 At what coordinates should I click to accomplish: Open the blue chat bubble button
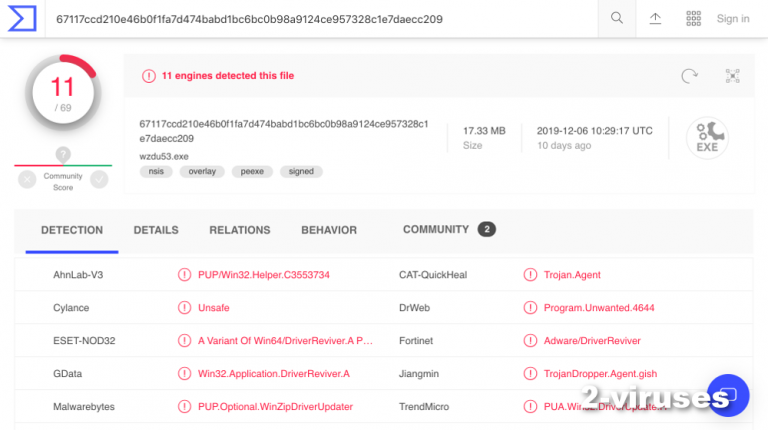point(728,395)
